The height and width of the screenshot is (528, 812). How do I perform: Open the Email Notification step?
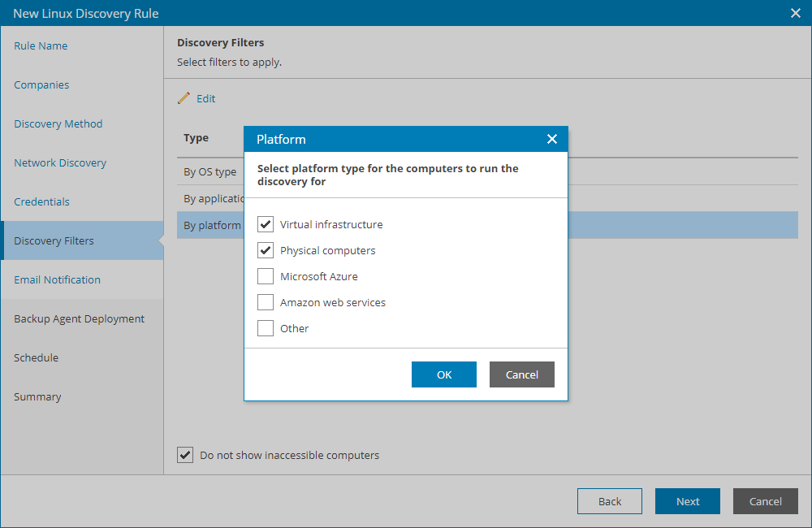(57, 279)
